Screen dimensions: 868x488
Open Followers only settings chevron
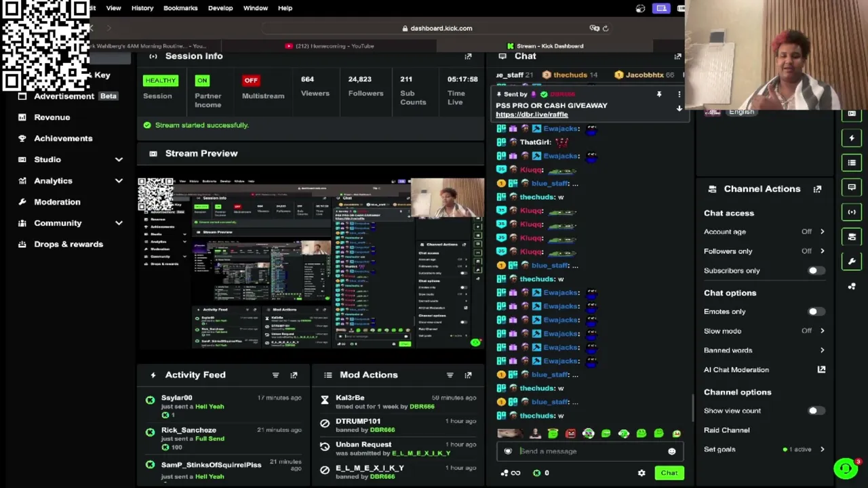point(822,251)
